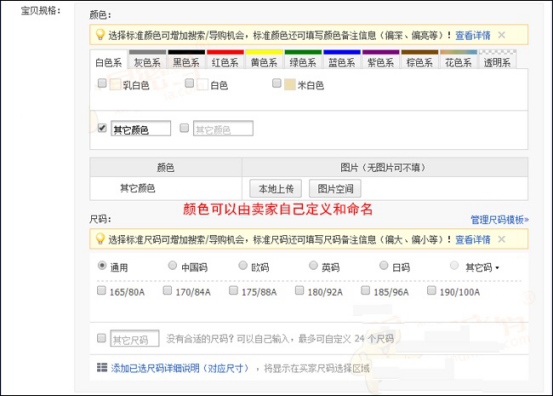
Task: Select the 中国码 radio button
Action: coord(172,265)
